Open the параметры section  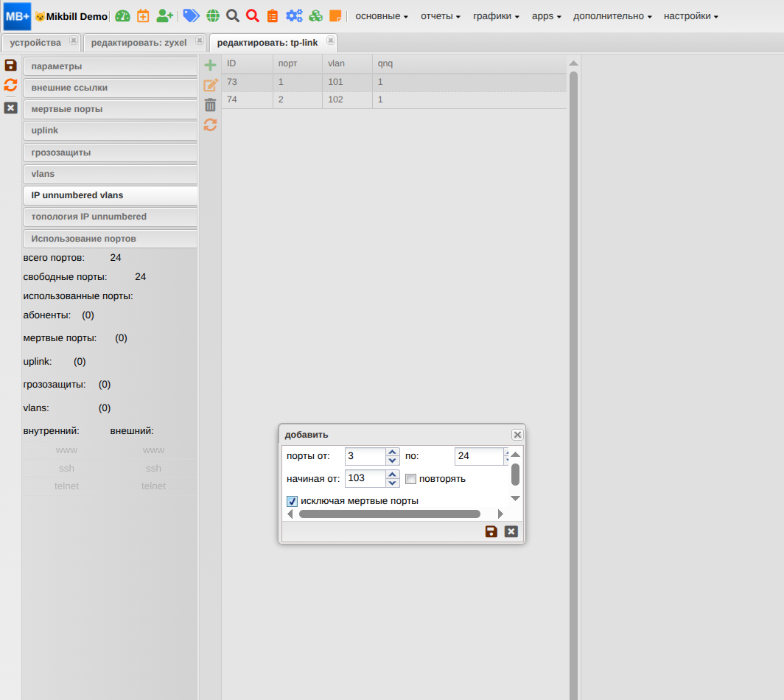(x=111, y=66)
